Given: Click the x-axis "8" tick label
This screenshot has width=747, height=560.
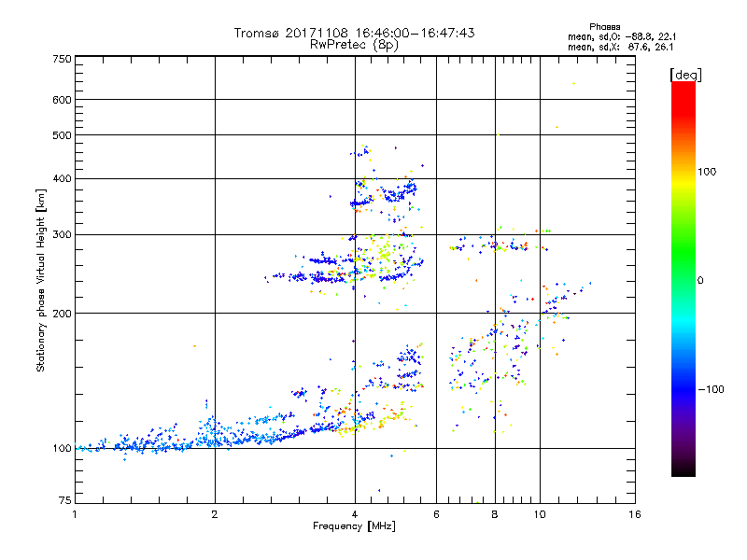Looking at the screenshot, I should click(495, 514).
